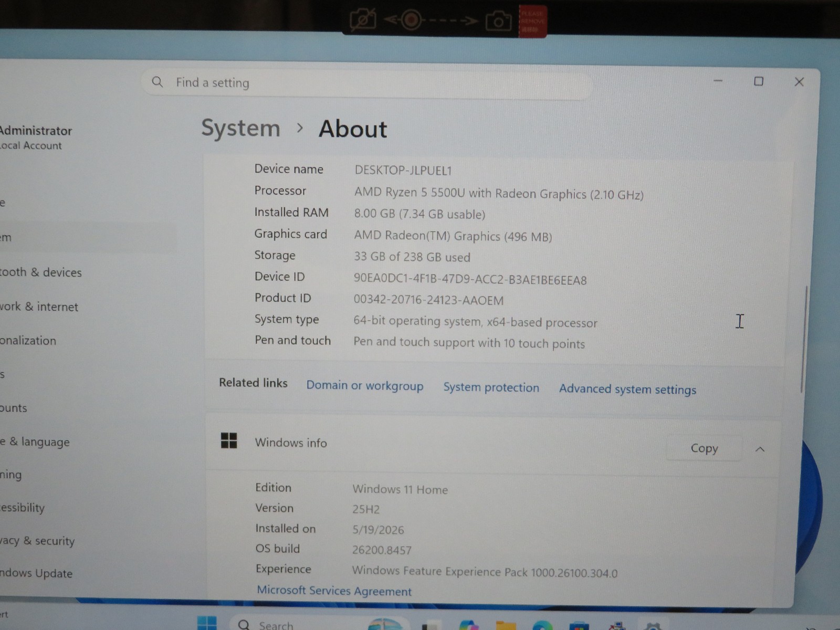Screen dimensions: 840x630
Task: Open Privacy & security settings
Action: tap(37, 541)
